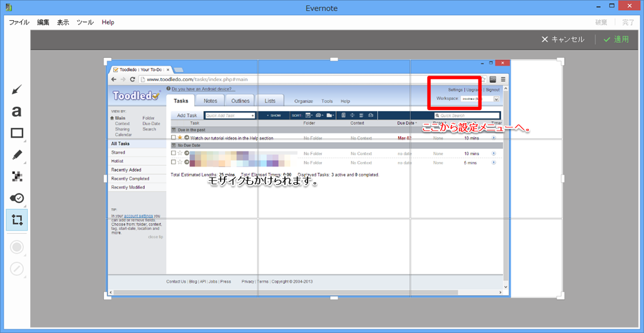Click the Quick Search field in Toodledo
The width and height of the screenshot is (644, 333).
pyautogui.click(x=467, y=116)
